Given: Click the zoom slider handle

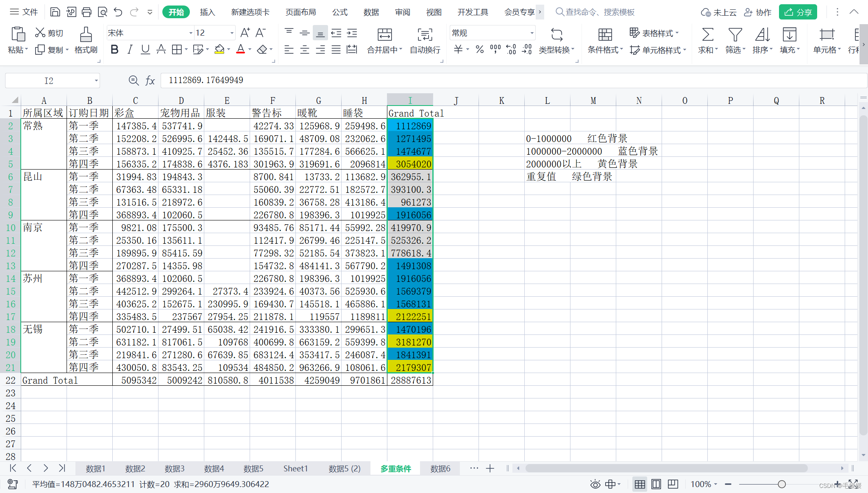Looking at the screenshot, I should tap(782, 484).
